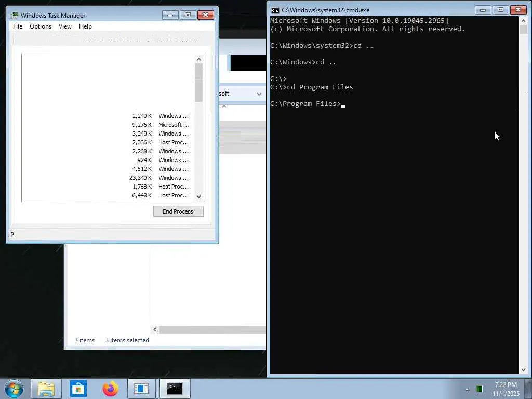Click the Explorer horizontal scroll left arrow
The width and height of the screenshot is (532, 399).
click(155, 329)
